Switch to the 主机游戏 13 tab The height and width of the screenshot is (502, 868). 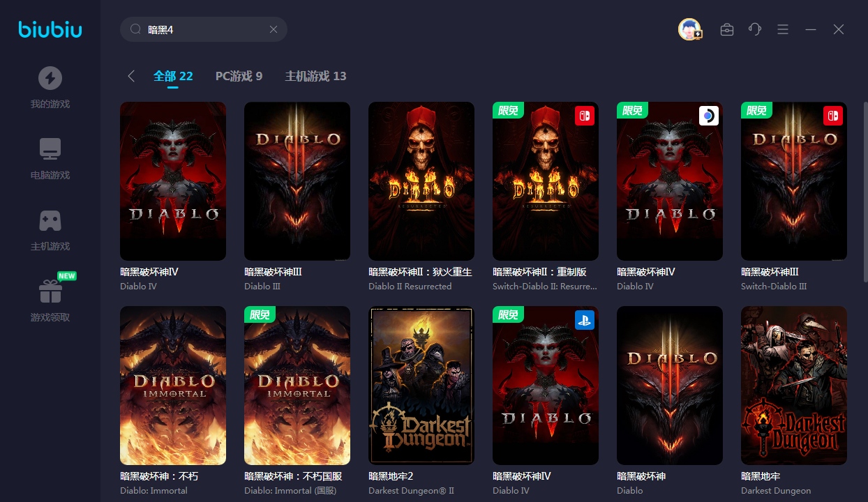(x=315, y=76)
